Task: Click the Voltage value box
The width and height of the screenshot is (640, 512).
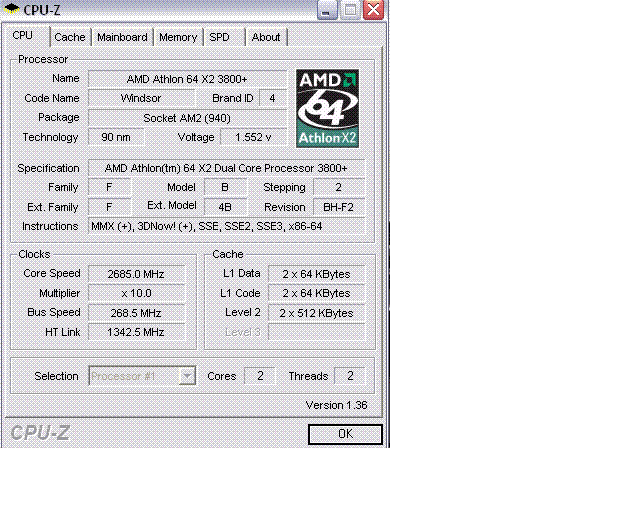Action: [253, 137]
